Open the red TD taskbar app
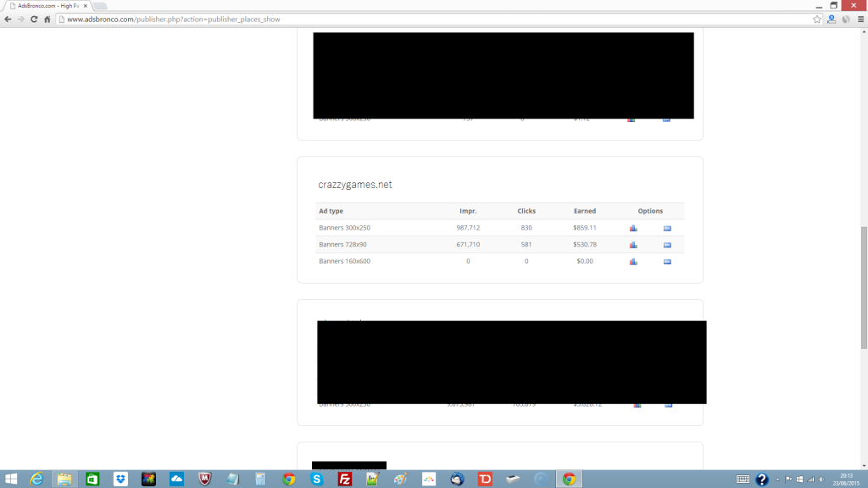This screenshot has width=868, height=488. (485, 480)
